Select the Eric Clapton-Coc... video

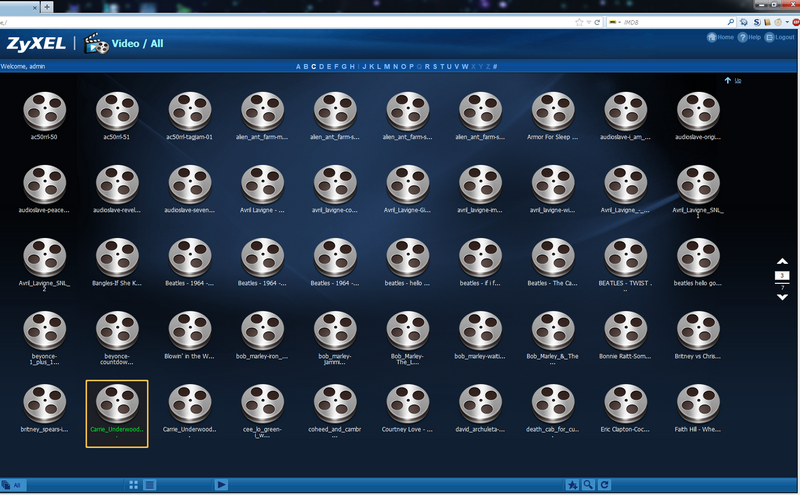click(626, 408)
